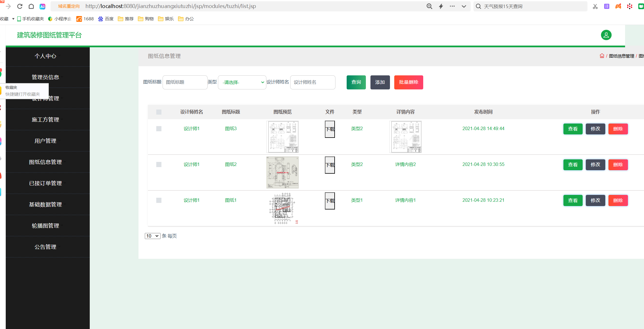
Task: Open the 类型 -请选择- dropdown
Action: 242,82
